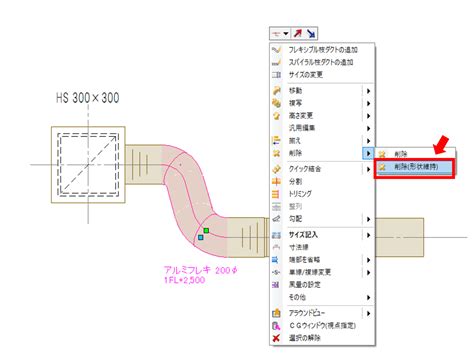Expand the 高さ変更 submenu arrow
The height and width of the screenshot is (362, 474).
pyautogui.click(x=368, y=116)
